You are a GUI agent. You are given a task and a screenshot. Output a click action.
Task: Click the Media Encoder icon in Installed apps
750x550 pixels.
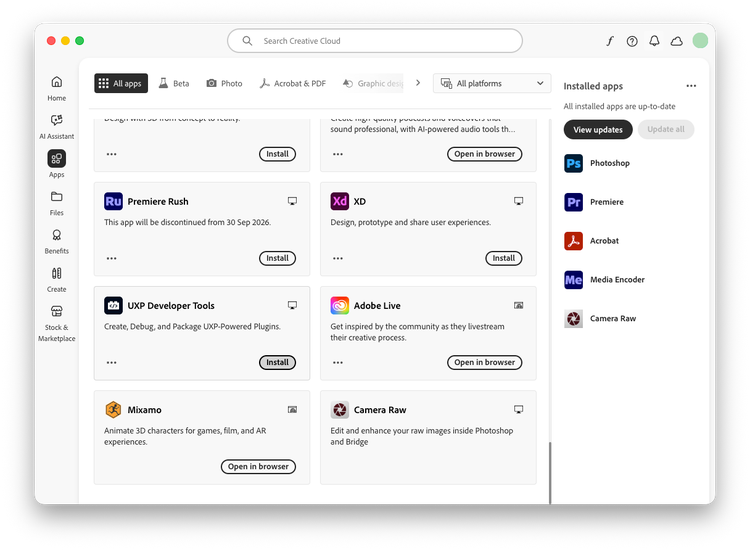click(574, 280)
